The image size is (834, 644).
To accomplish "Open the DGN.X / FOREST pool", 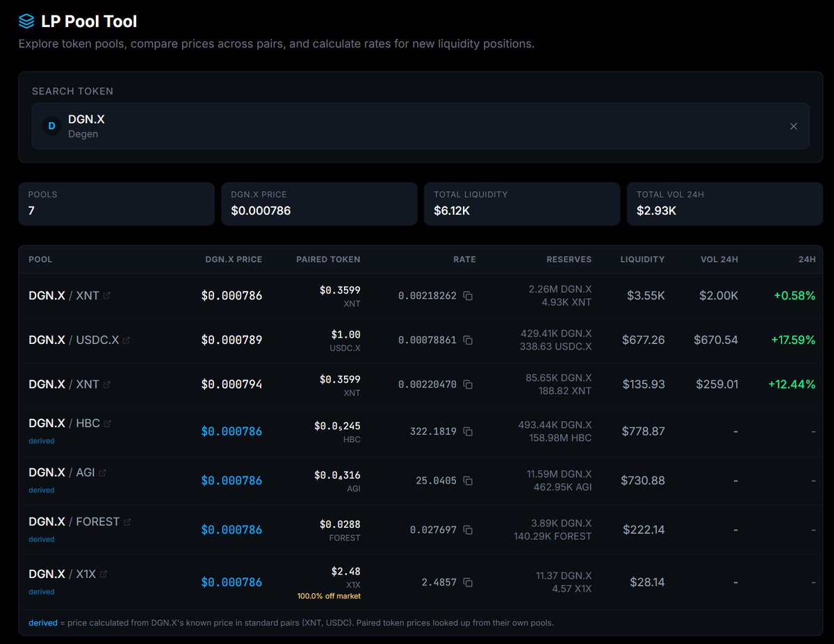I will click(x=74, y=522).
